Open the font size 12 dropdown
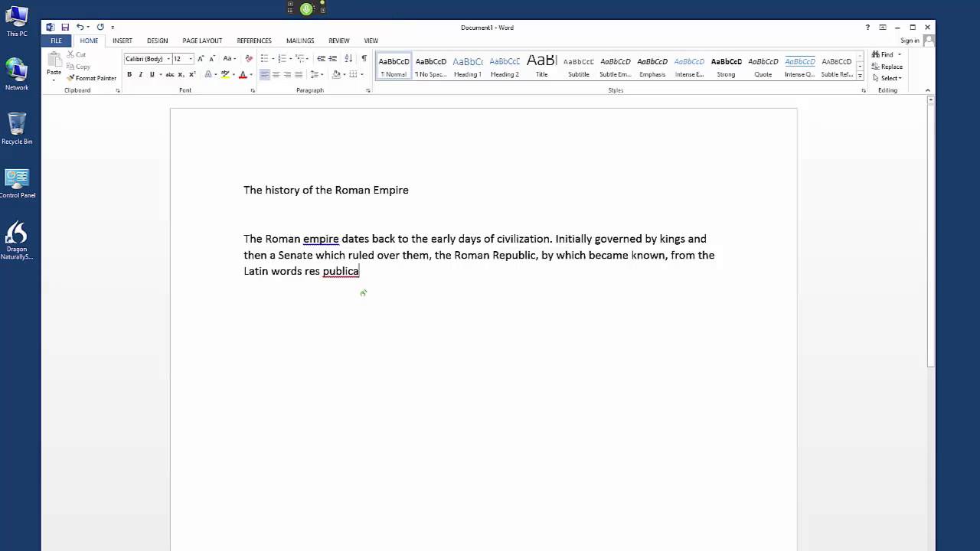The image size is (980, 551). (x=191, y=59)
